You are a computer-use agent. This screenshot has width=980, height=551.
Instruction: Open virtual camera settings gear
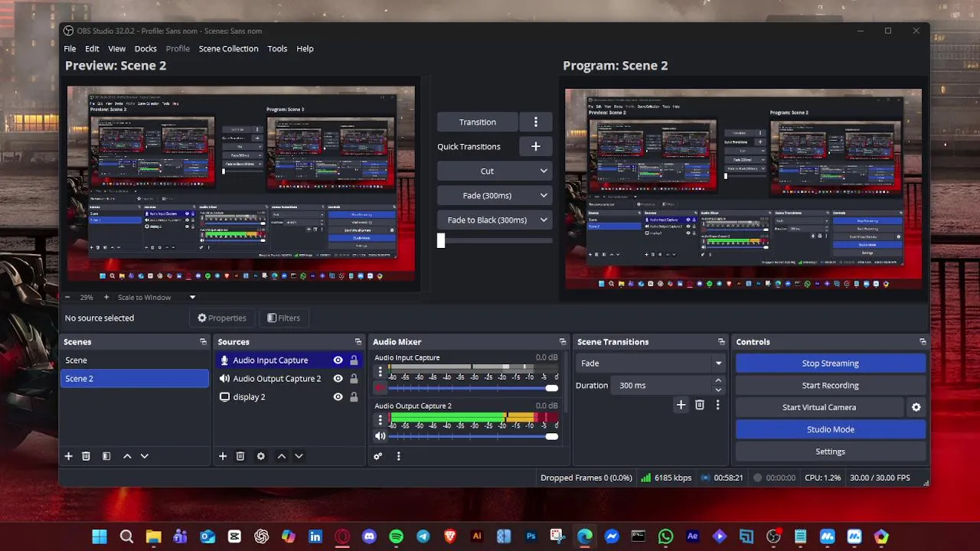pos(916,408)
